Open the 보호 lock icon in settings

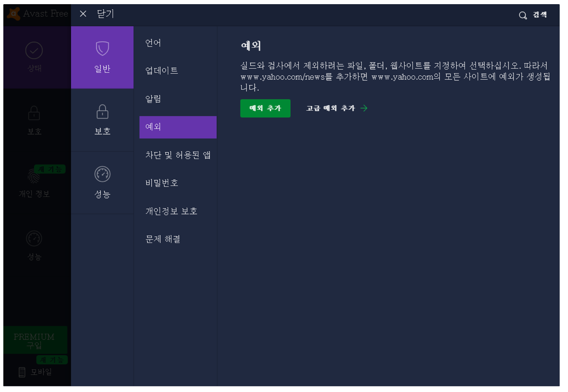click(102, 112)
